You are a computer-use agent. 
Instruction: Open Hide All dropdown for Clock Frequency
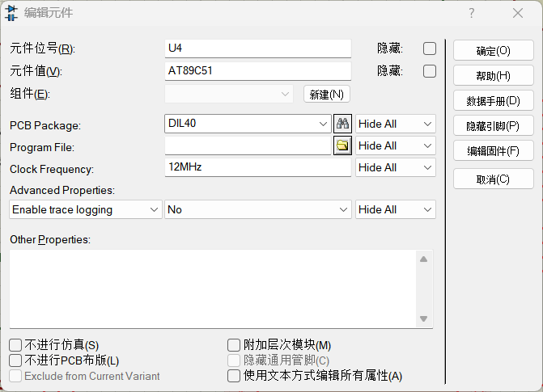(x=396, y=167)
